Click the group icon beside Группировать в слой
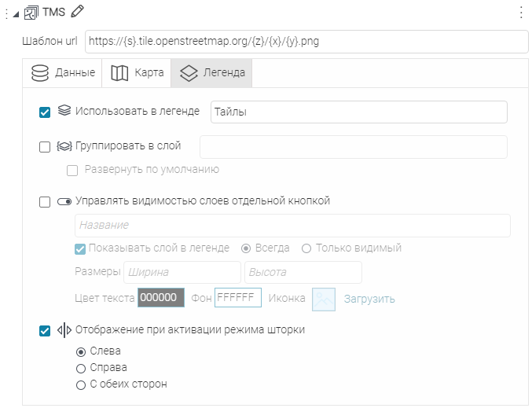 click(64, 146)
